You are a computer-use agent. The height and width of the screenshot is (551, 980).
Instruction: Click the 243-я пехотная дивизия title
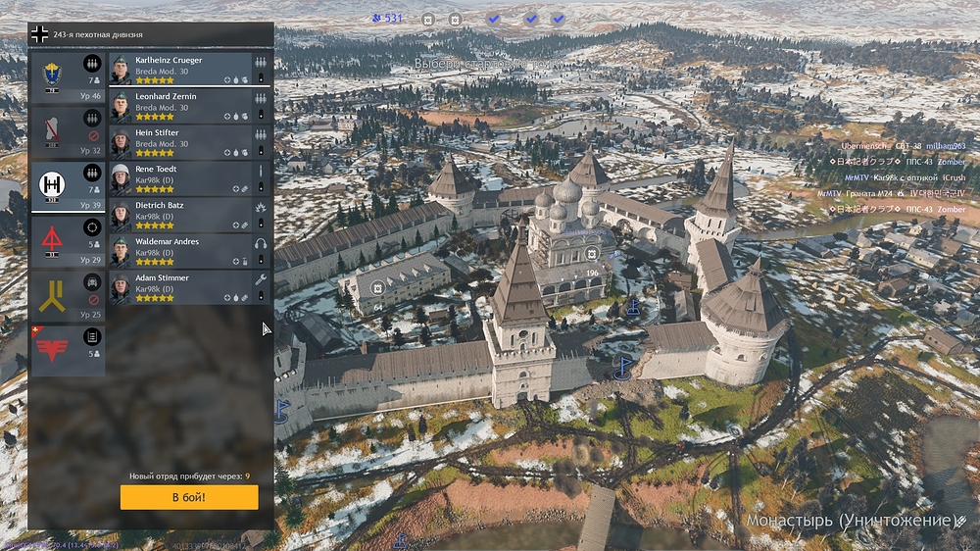point(98,34)
